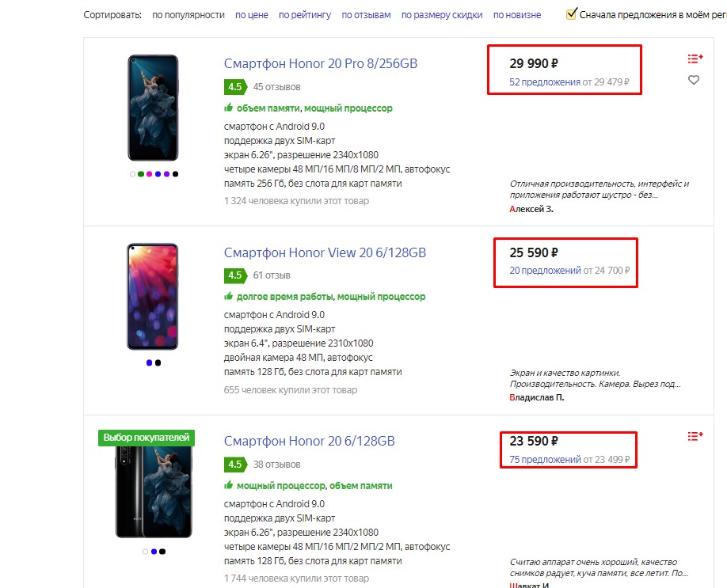Screen dimensions: 727x588
Task: Open "61 отзыв" reviews for Honor View 20
Action: (272, 275)
